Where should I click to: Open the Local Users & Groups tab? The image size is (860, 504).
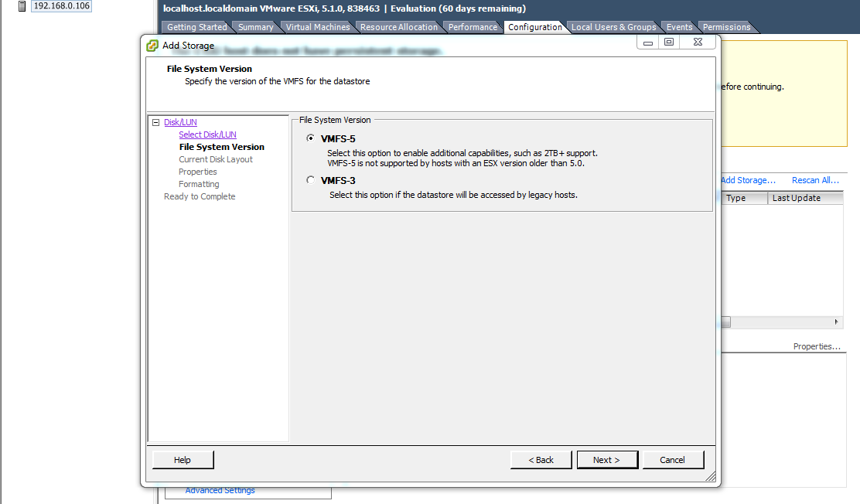[614, 27]
